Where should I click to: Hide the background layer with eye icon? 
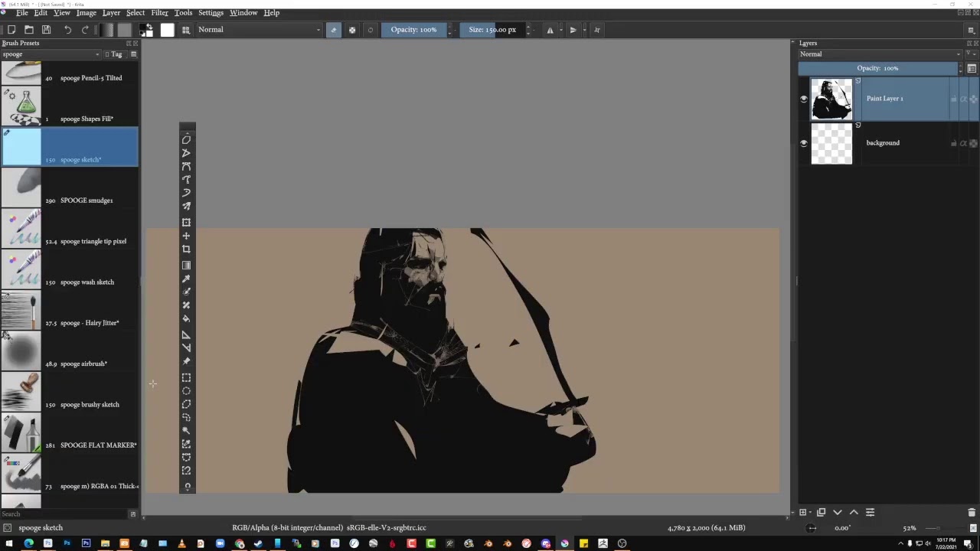[804, 143]
